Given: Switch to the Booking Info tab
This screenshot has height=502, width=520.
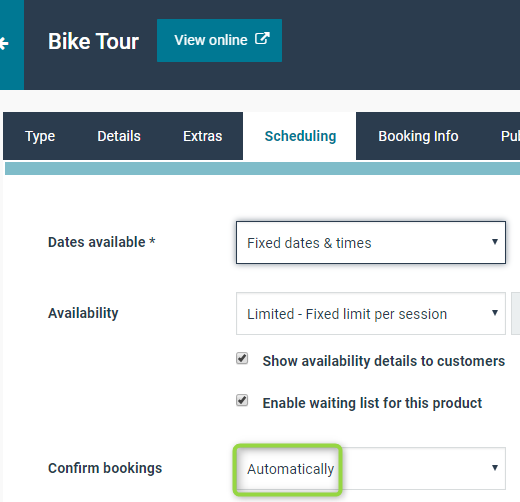Looking at the screenshot, I should click(418, 136).
